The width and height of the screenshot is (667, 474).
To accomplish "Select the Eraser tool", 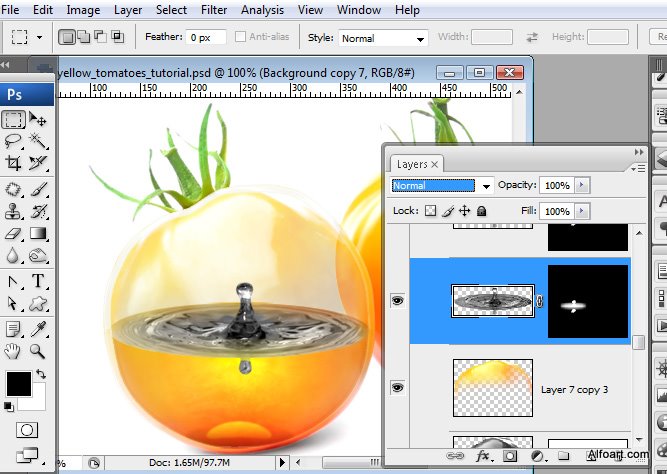I will pos(14,233).
